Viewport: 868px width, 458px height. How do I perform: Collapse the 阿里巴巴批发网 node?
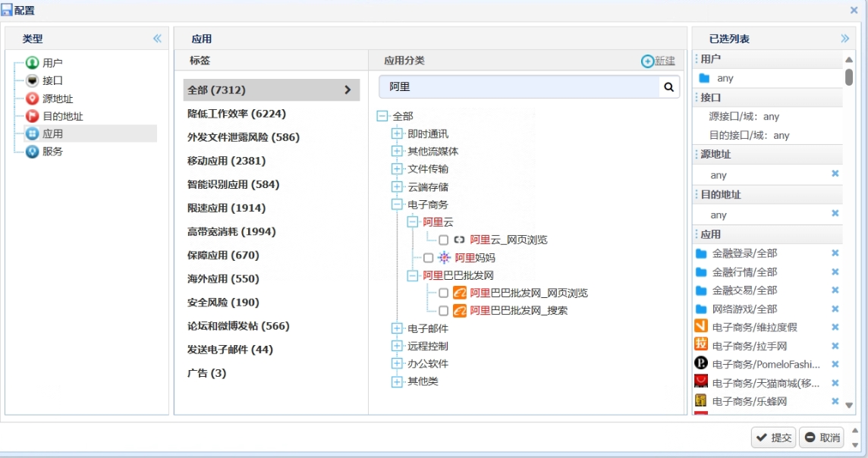click(413, 275)
